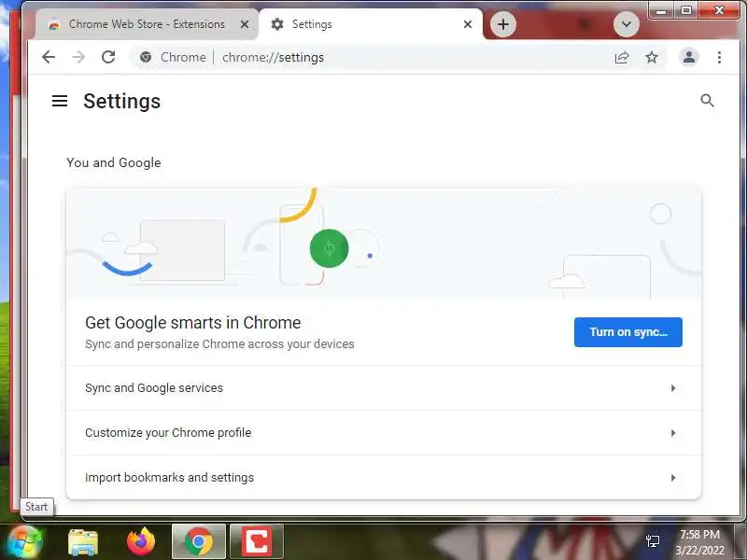
Task: Go back using the back arrow
Action: [49, 57]
